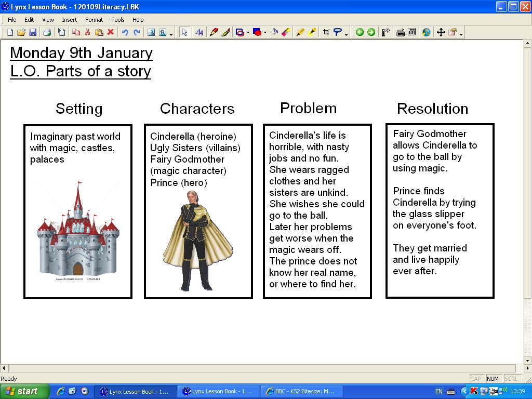Click the red filled shape color swatch
The width and height of the screenshot is (532, 399).
(257, 32)
